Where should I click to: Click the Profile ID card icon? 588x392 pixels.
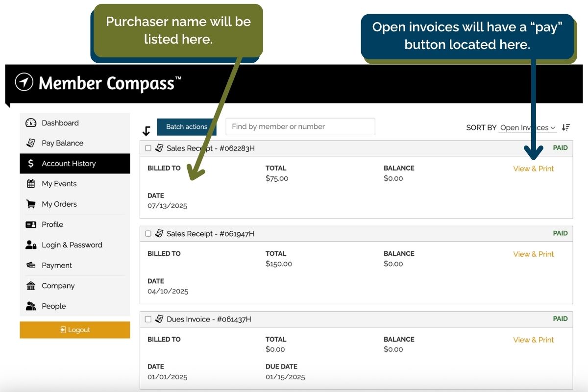click(x=31, y=224)
